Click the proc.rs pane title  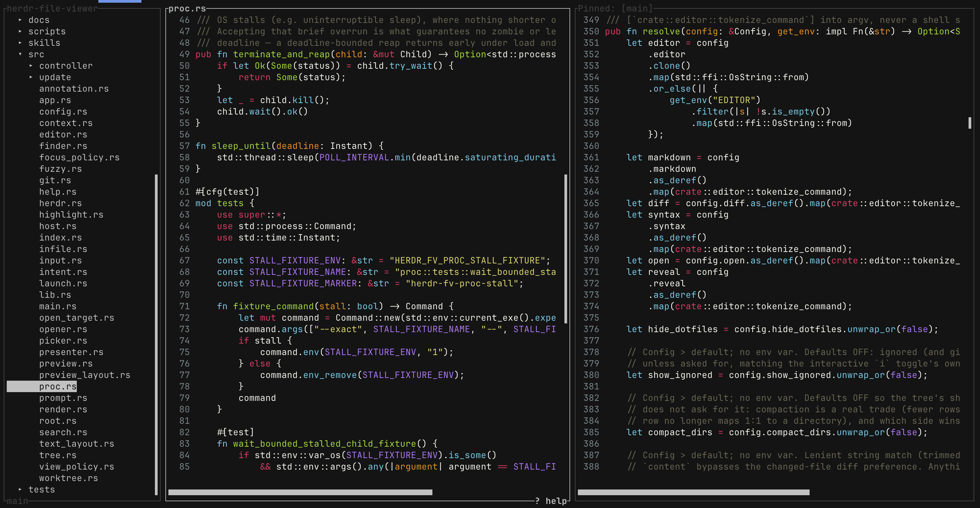187,8
